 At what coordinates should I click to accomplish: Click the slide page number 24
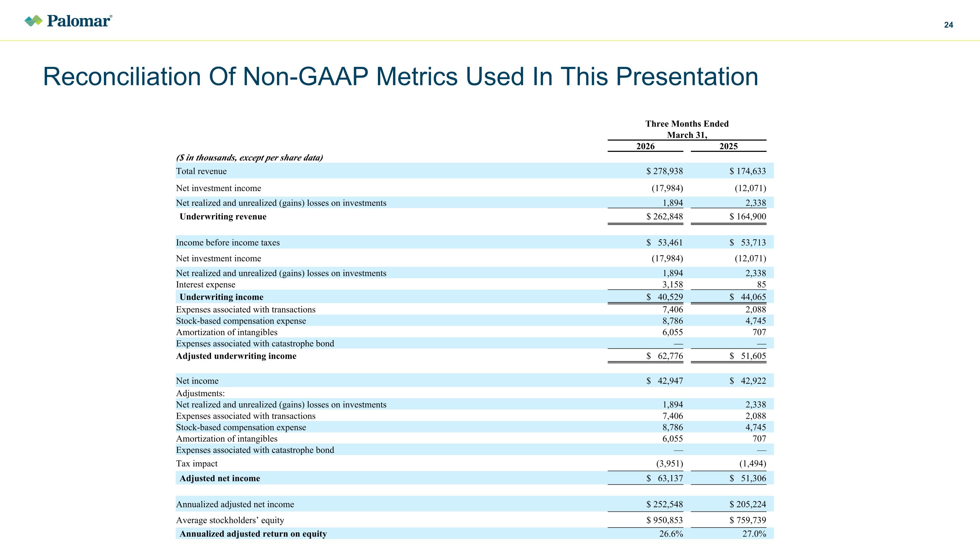(x=948, y=25)
